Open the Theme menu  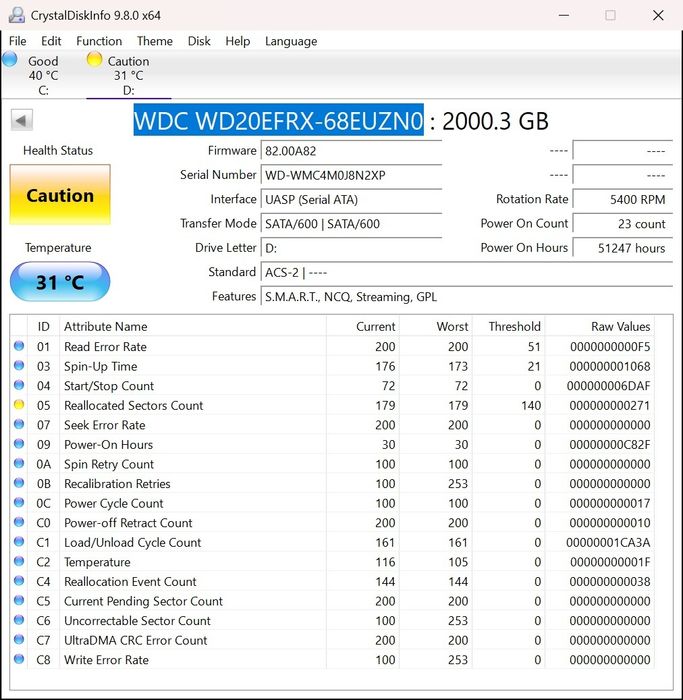pos(154,41)
